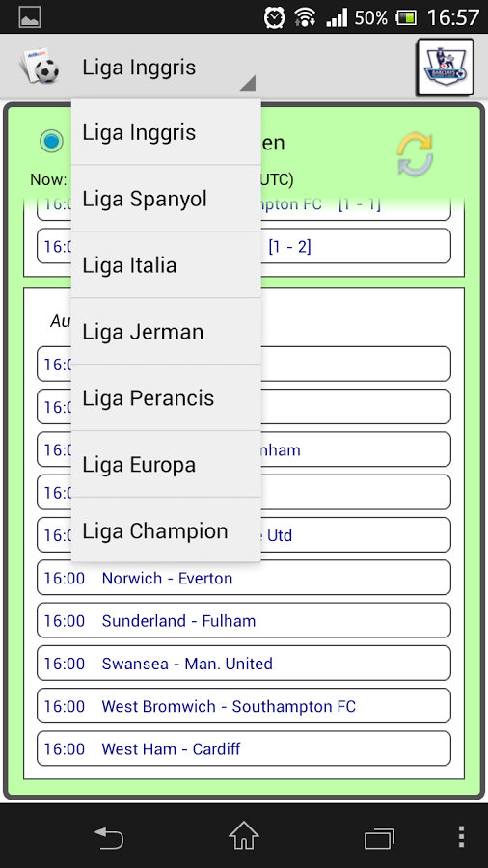The height and width of the screenshot is (868, 488).
Task: Go to Android home screen
Action: (243, 836)
